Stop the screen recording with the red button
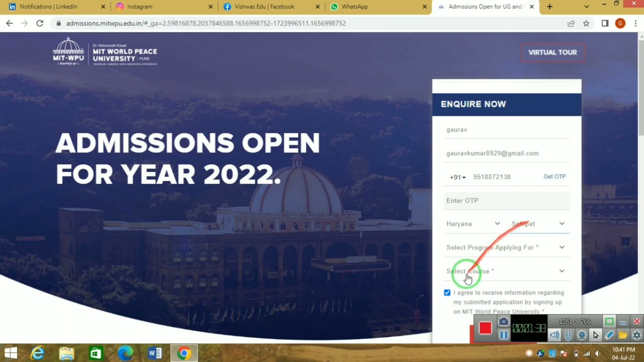The height and width of the screenshot is (362, 644). pyautogui.click(x=485, y=328)
